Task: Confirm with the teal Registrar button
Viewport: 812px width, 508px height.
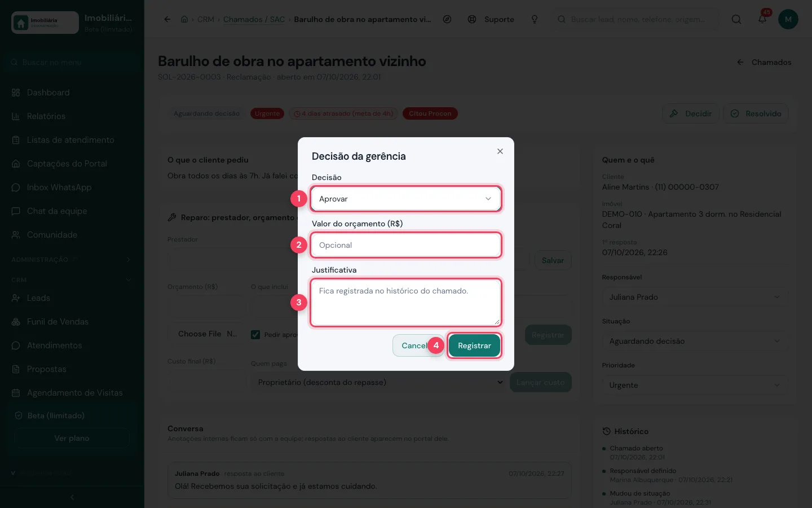Action: point(474,345)
